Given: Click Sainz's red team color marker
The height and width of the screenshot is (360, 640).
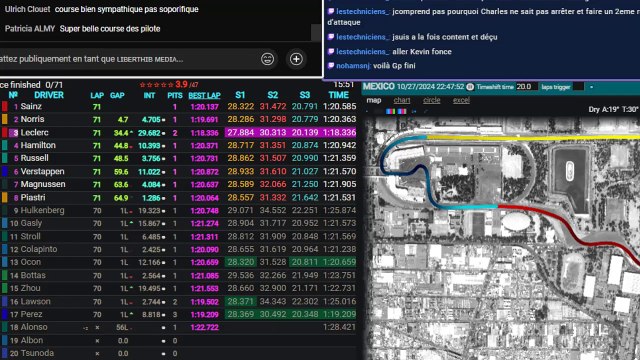Looking at the screenshot, I should (x=5, y=107).
